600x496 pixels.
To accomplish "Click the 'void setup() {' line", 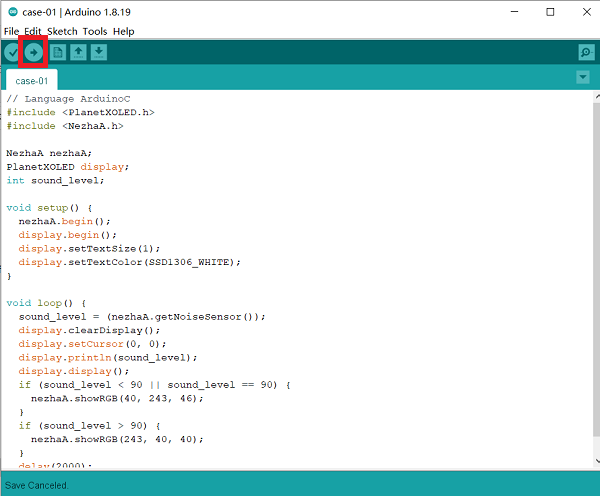I will [49, 208].
